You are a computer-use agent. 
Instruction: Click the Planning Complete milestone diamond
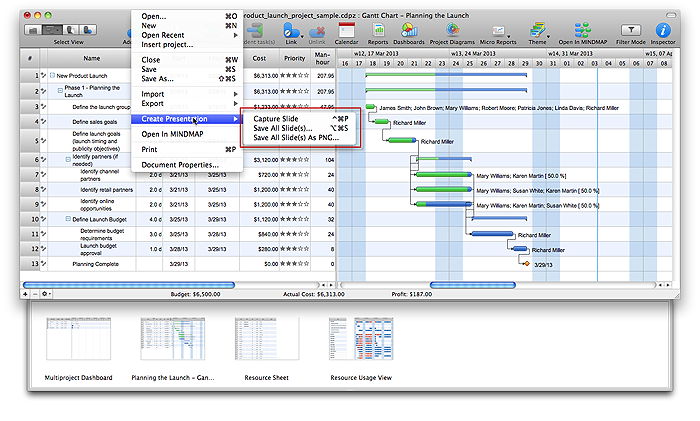(527, 264)
